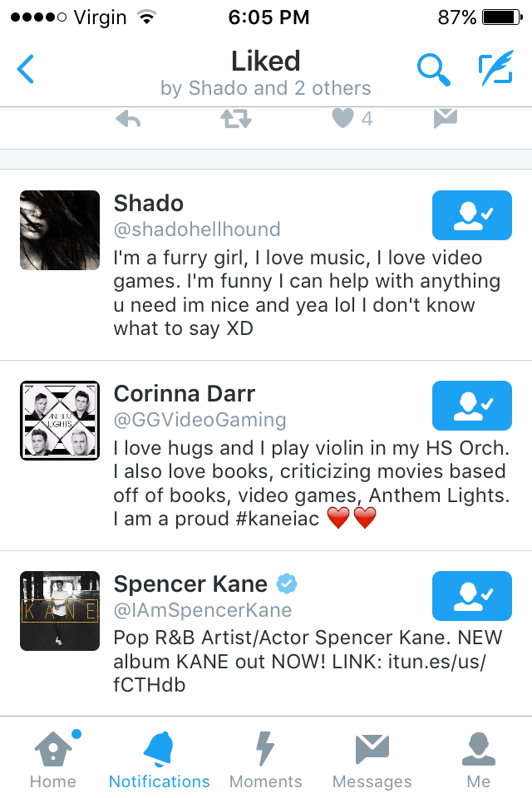Toggle following for Spencer Kane

click(x=472, y=596)
